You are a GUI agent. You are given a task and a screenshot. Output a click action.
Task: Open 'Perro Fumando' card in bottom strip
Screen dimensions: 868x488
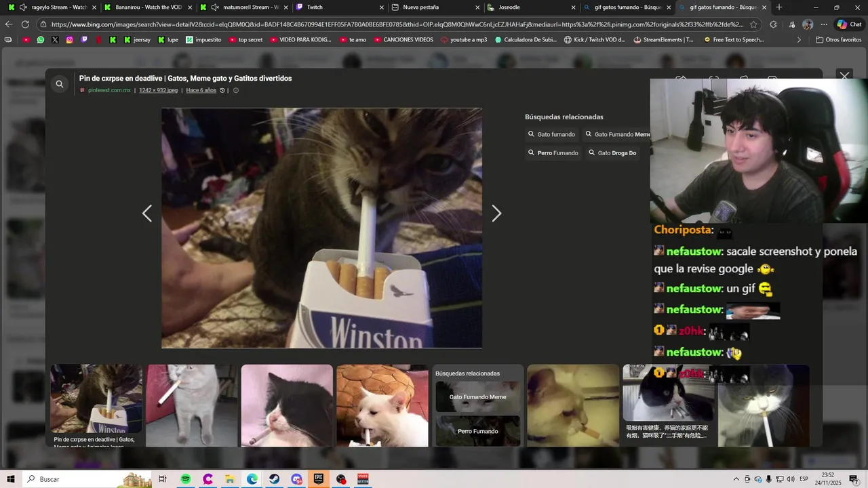(477, 431)
